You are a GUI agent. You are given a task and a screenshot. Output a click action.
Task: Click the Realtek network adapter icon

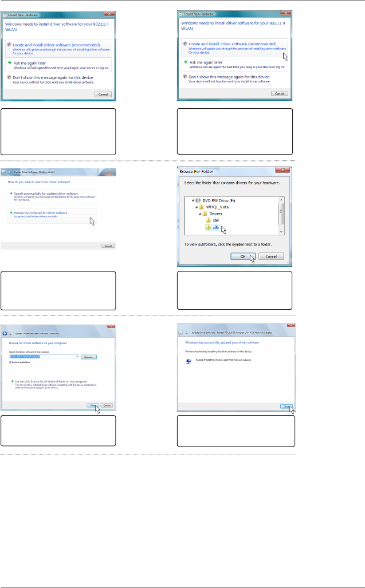tap(188, 361)
